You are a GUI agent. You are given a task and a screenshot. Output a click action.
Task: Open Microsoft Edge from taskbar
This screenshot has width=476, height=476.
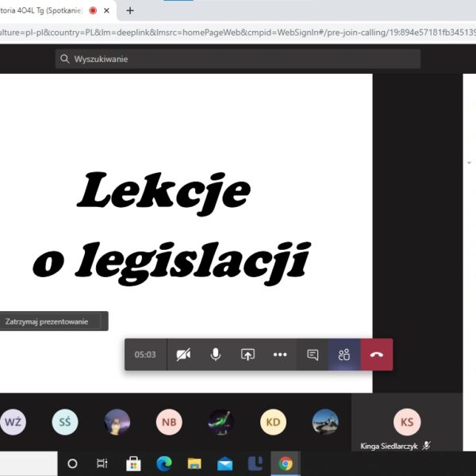164,463
